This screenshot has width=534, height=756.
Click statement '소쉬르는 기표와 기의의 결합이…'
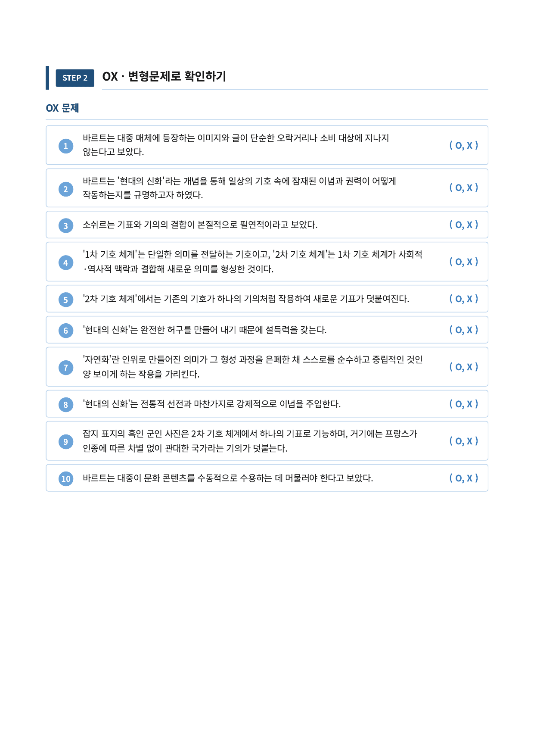pyautogui.click(x=200, y=225)
